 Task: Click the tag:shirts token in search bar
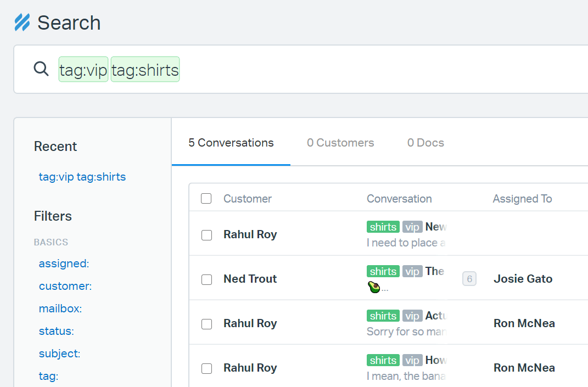pos(145,70)
